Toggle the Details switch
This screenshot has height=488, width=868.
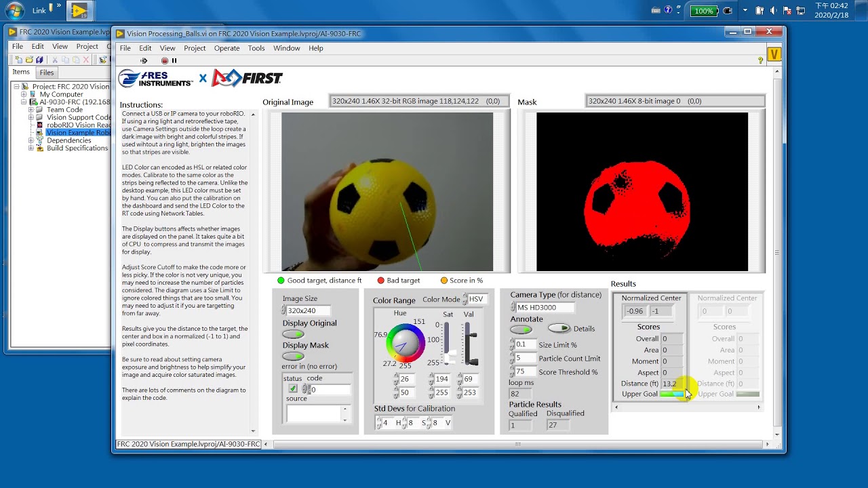pyautogui.click(x=559, y=328)
